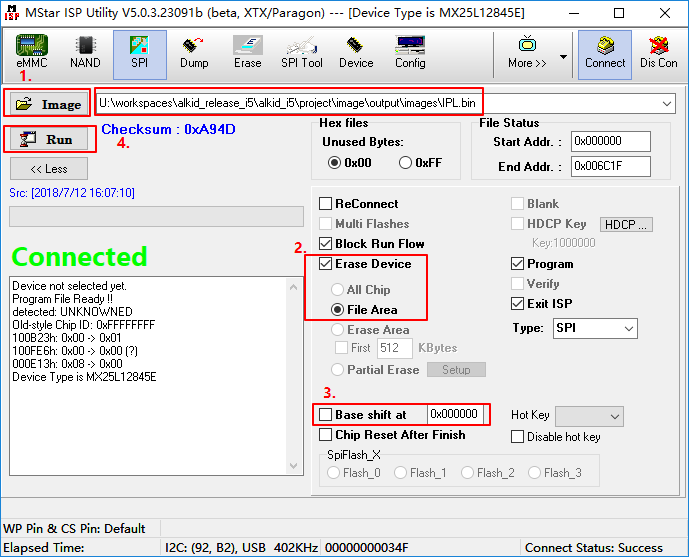Expand the image file path dropdown
The image size is (689, 557).
pyautogui.click(x=667, y=104)
